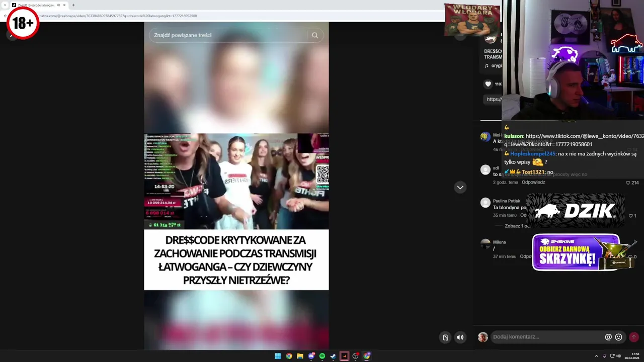Like the video with the heart icon
The height and width of the screenshot is (362, 644).
(488, 84)
